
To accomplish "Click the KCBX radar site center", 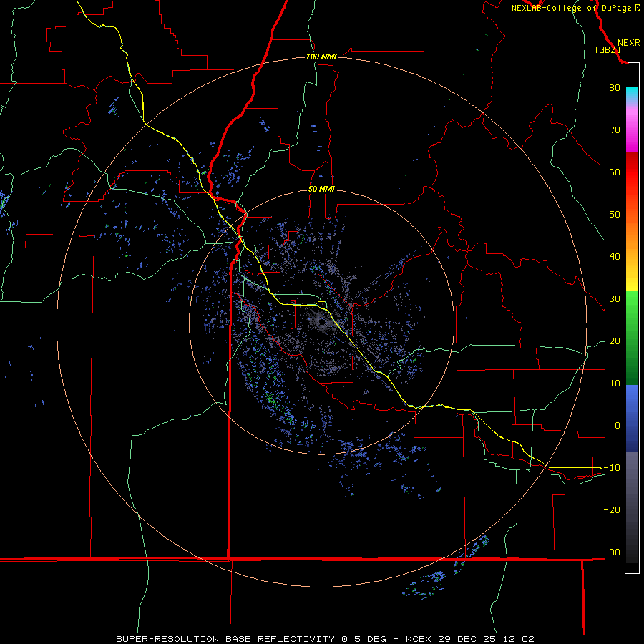I will coord(322,322).
